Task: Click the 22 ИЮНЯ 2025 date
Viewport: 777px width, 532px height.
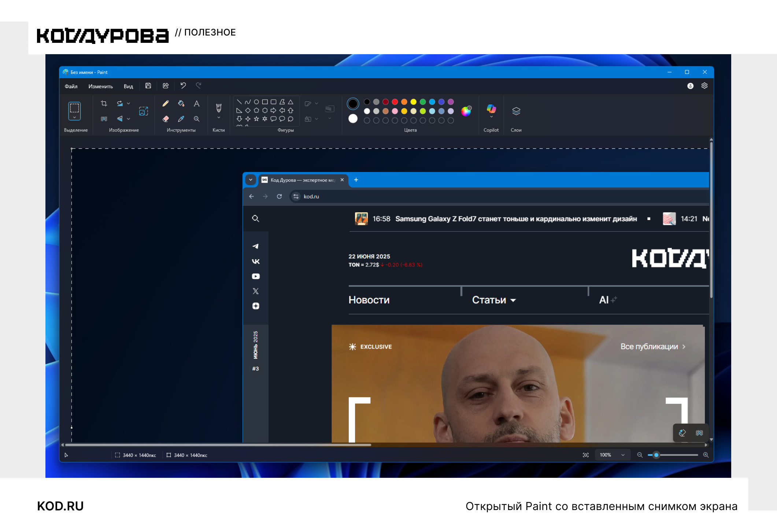Action: pyautogui.click(x=369, y=256)
